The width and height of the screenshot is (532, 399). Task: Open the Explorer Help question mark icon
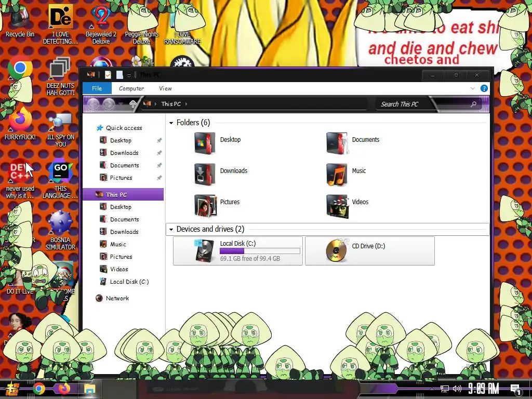pyautogui.click(x=484, y=88)
